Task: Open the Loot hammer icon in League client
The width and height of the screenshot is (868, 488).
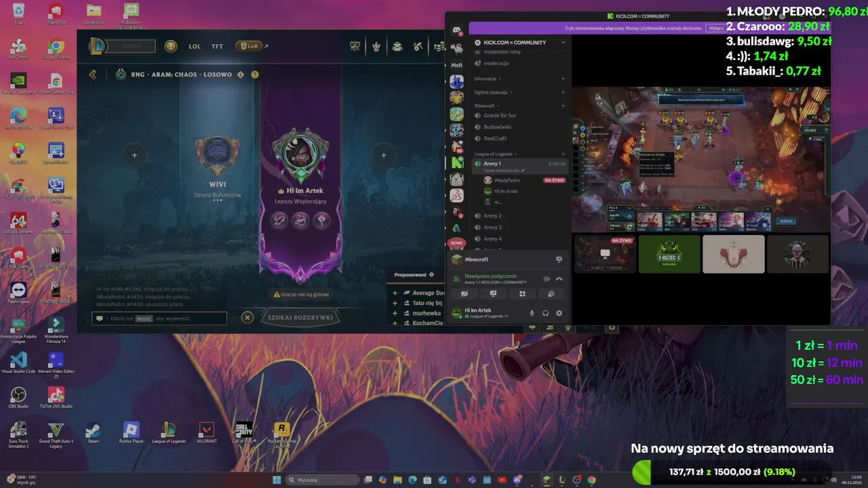Action: click(418, 46)
